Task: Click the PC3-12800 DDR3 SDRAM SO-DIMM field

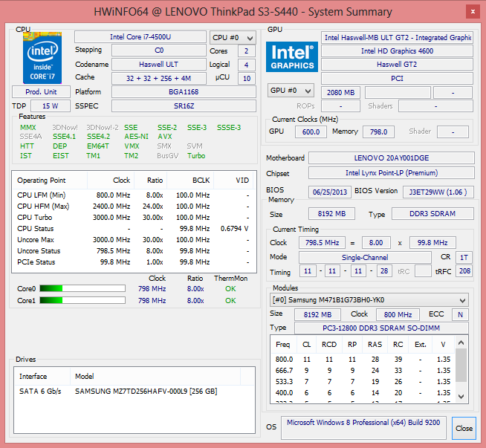Action: 381,328
